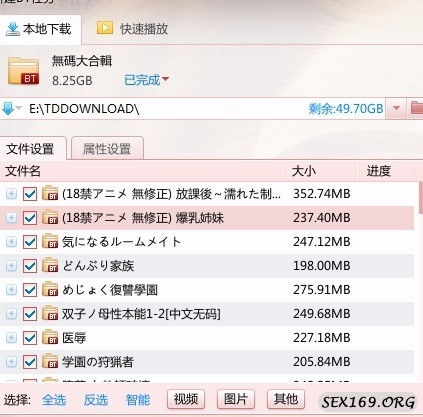The width and height of the screenshot is (423, 417).
Task: Click the BT folder icon in the 237.40MB row
Action: pos(50,217)
